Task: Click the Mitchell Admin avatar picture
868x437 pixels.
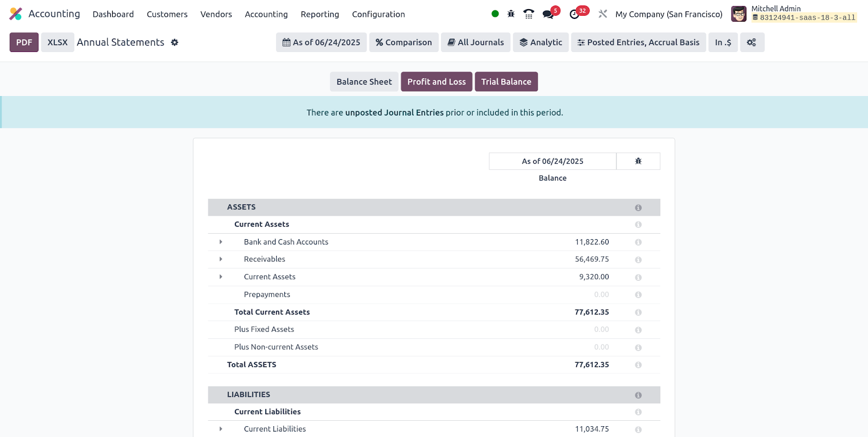Action: coord(738,14)
